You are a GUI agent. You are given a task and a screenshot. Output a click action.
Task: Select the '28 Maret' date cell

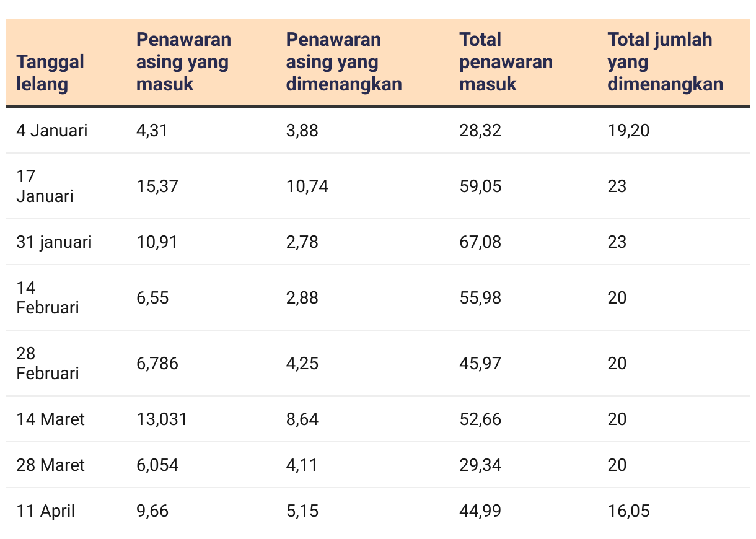(50, 465)
